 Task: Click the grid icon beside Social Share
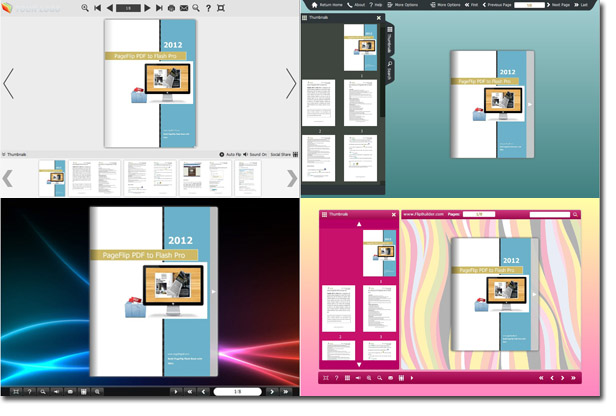295,154
